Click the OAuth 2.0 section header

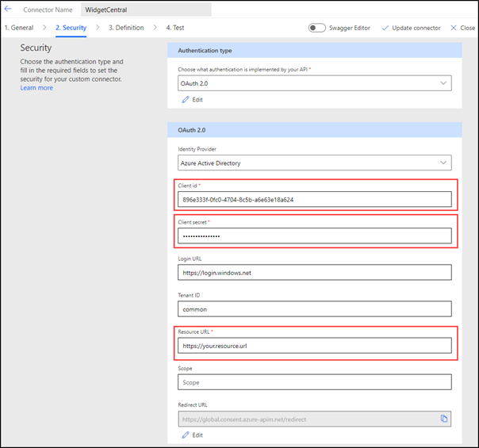[315, 130]
